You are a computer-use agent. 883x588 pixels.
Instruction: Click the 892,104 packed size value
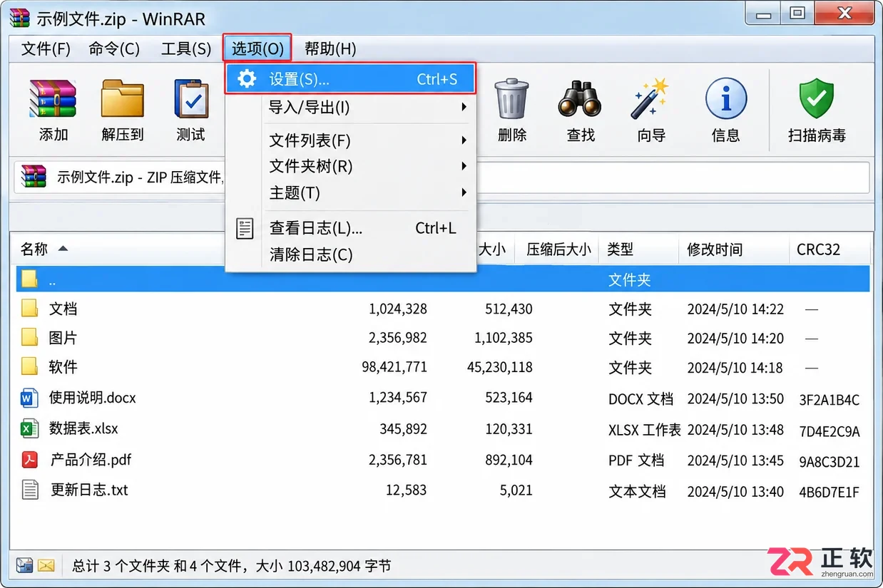(x=509, y=460)
